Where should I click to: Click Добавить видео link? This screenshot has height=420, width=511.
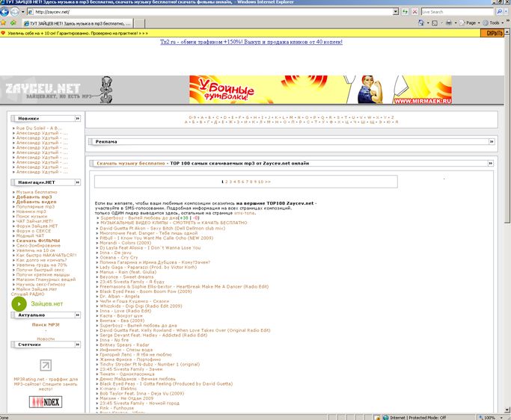click(x=36, y=202)
